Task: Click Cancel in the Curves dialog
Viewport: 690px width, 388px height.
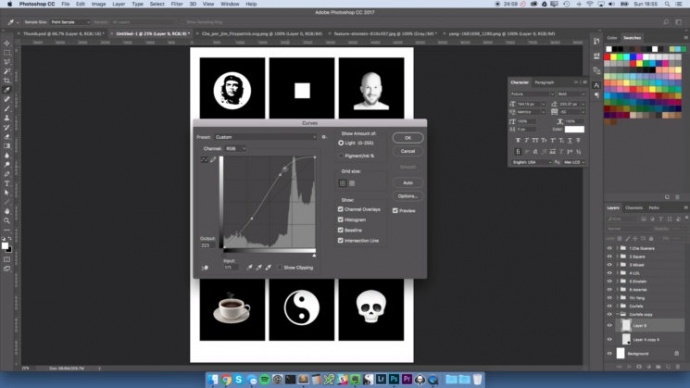Action: pos(408,151)
